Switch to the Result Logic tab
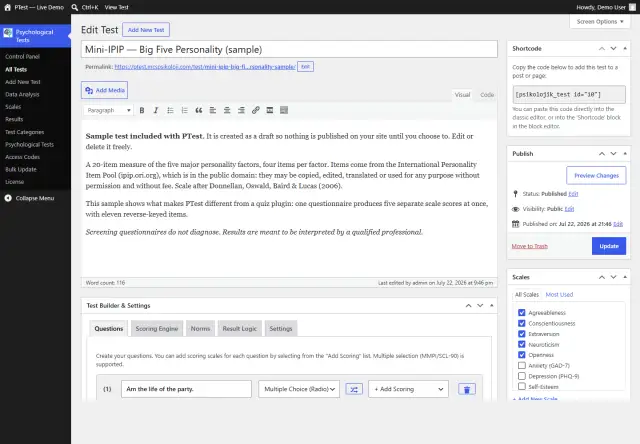The image size is (640, 444). pos(240,329)
